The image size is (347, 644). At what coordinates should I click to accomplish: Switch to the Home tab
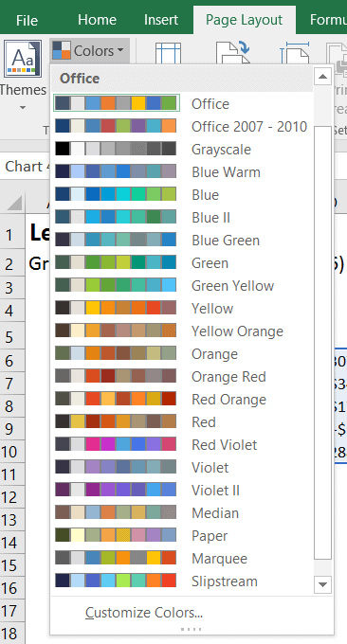pyautogui.click(x=97, y=20)
